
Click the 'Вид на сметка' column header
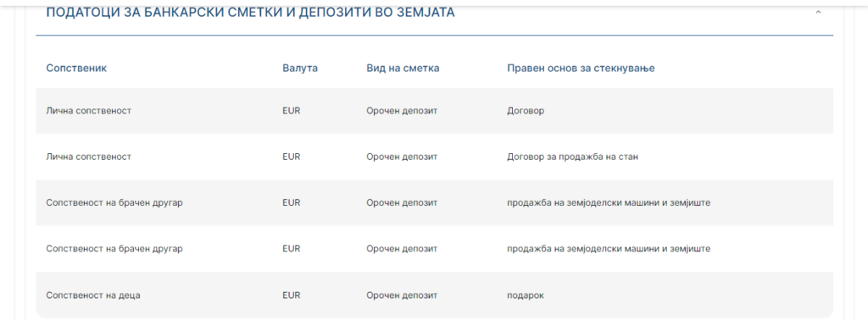tap(403, 69)
